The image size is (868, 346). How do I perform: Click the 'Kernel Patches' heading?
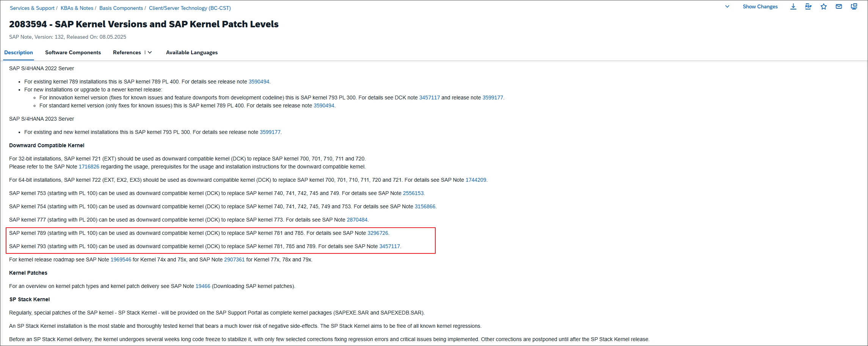pos(28,273)
